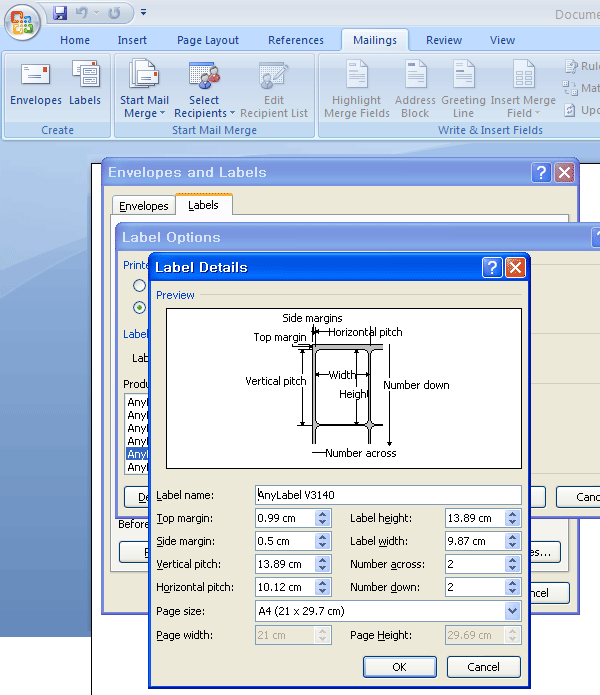The width and height of the screenshot is (600, 695).
Task: Click OK in Label Details dialog
Action: 400,667
